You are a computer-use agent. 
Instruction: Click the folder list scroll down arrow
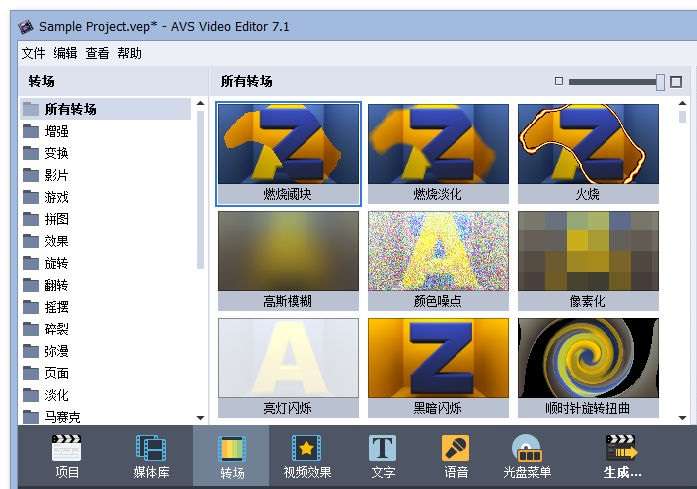tap(200, 418)
